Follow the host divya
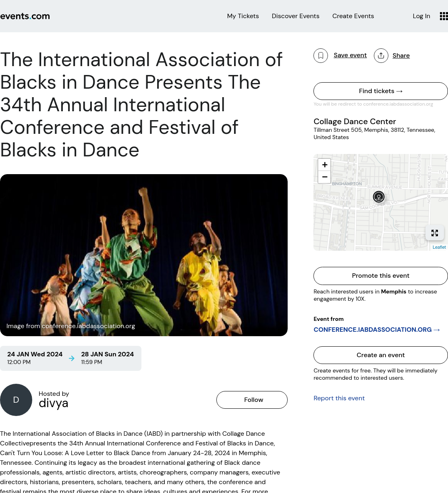Image resolution: width=448 pixels, height=493 pixels. pos(252,400)
